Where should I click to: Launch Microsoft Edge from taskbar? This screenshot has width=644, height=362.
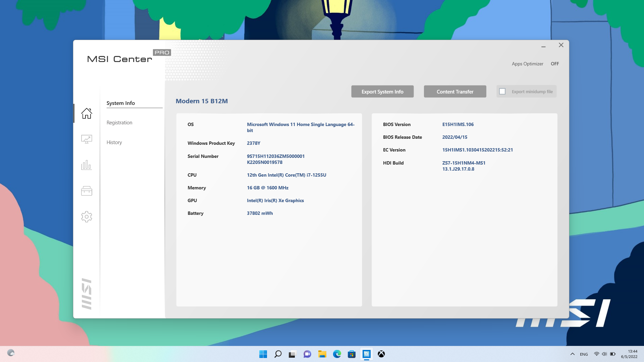pos(337,354)
